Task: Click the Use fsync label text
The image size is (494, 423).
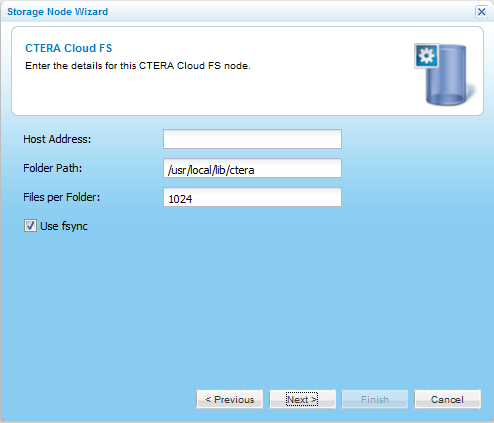Action: tap(64, 226)
